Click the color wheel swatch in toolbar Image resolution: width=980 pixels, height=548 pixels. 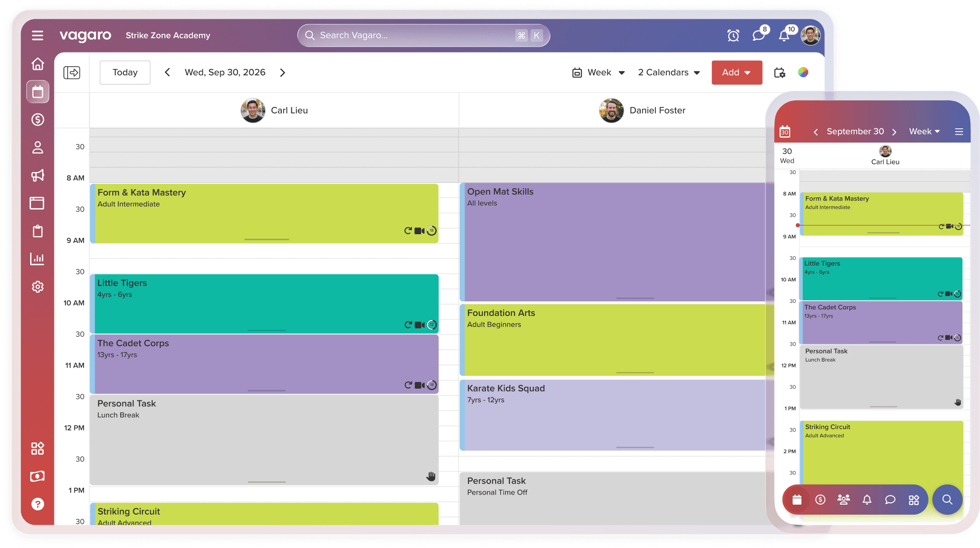(803, 73)
